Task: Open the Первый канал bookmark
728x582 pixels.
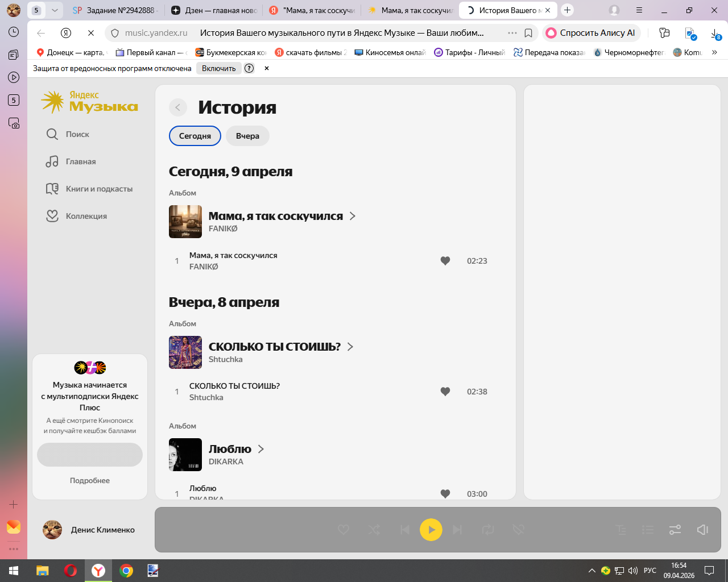Action: 151,52
